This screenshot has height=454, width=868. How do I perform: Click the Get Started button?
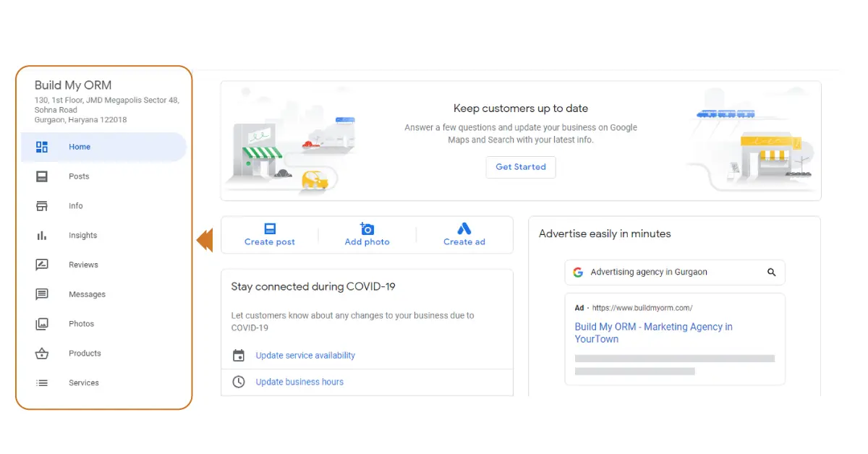pyautogui.click(x=521, y=167)
